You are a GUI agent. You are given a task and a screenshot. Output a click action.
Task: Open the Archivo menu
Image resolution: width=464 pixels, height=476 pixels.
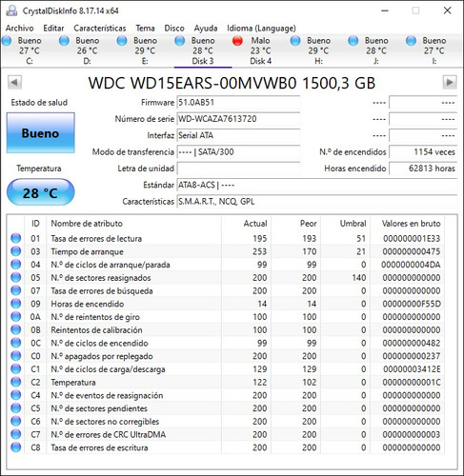point(19,29)
